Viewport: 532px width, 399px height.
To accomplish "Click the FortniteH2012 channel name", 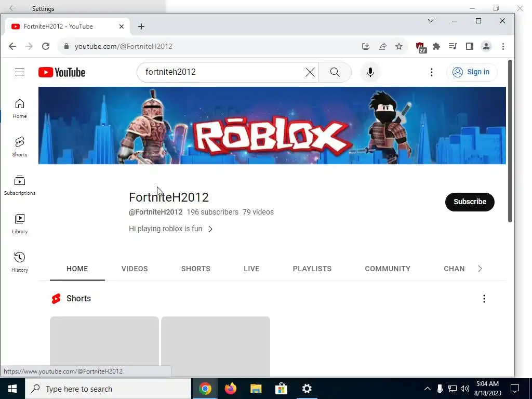I will 169,197.
